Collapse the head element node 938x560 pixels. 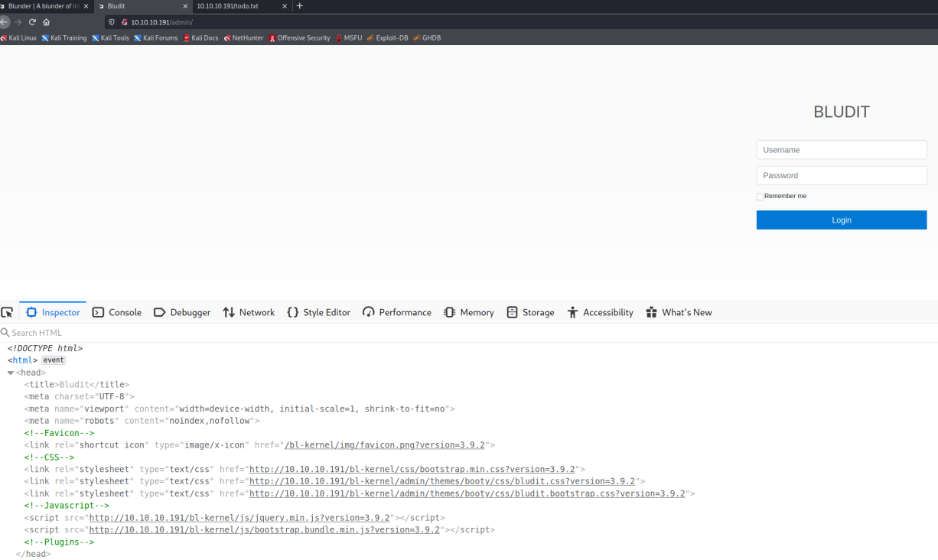(11, 373)
